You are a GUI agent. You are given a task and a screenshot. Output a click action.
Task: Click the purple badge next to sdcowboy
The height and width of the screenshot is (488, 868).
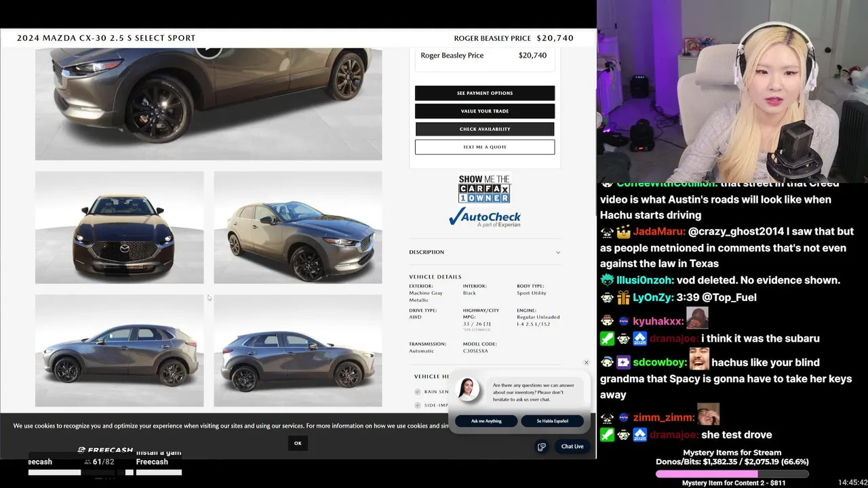(x=624, y=363)
